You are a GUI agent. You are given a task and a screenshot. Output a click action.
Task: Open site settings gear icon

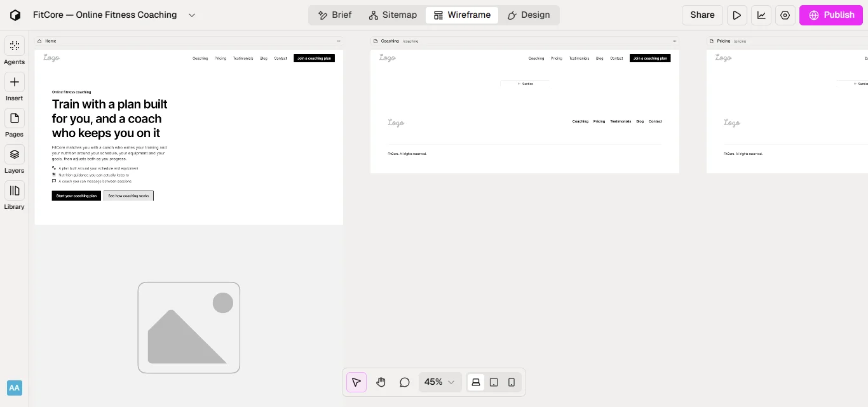785,15
